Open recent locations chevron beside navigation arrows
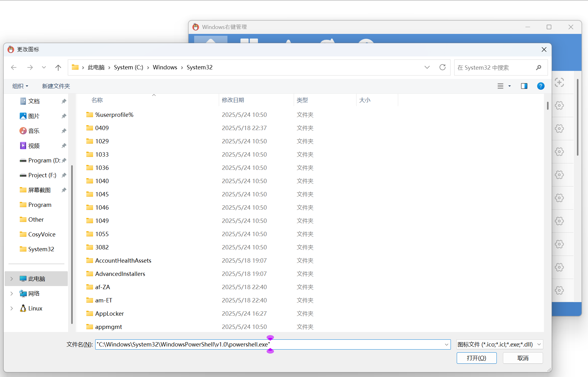 (x=44, y=67)
